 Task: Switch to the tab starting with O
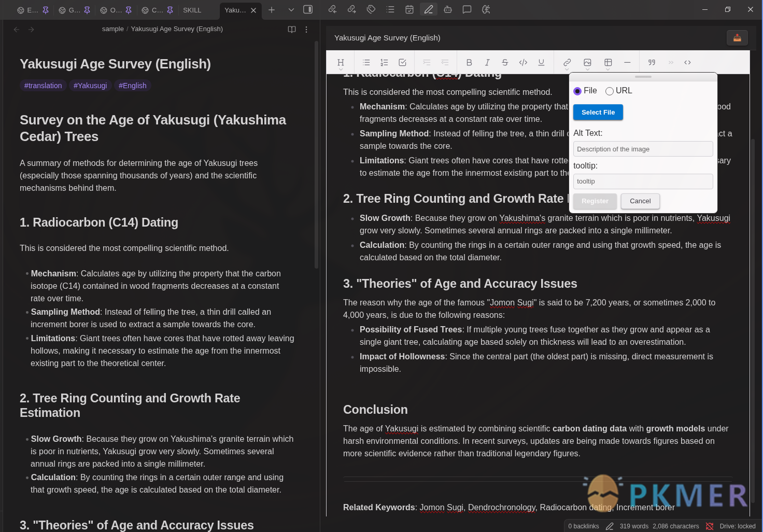click(111, 10)
